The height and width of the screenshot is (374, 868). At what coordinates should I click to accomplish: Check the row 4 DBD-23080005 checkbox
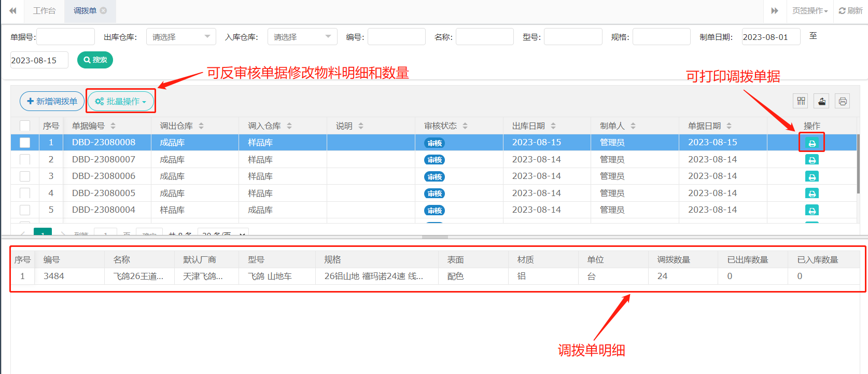[25, 193]
